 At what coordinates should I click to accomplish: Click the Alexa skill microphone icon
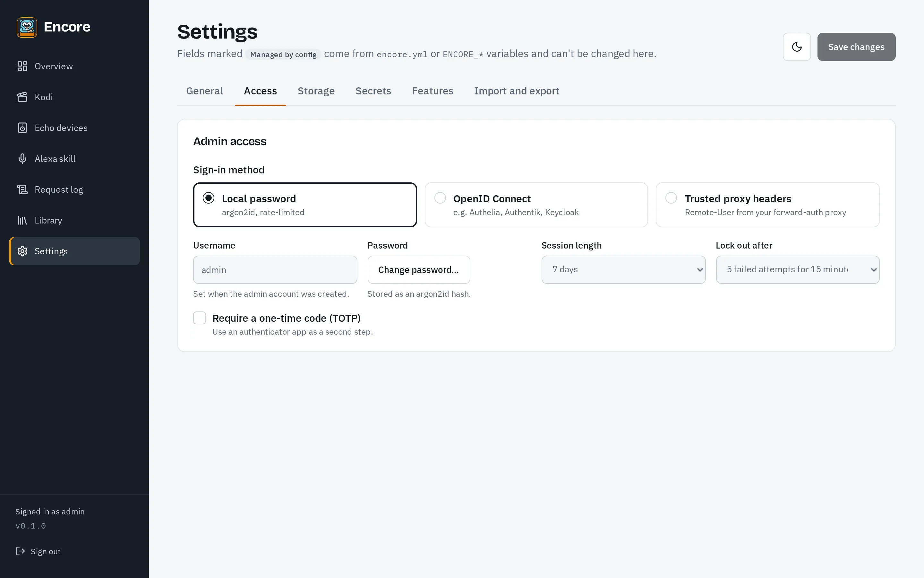pos(22,159)
